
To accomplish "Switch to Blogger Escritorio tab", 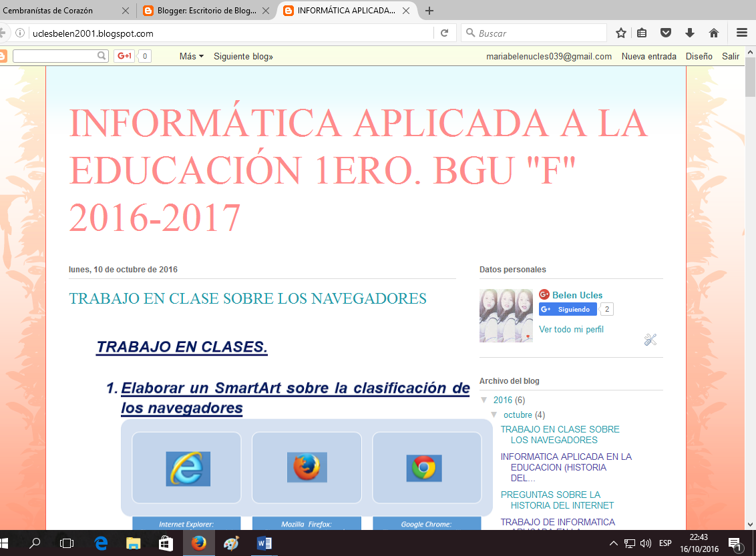I will click(207, 11).
